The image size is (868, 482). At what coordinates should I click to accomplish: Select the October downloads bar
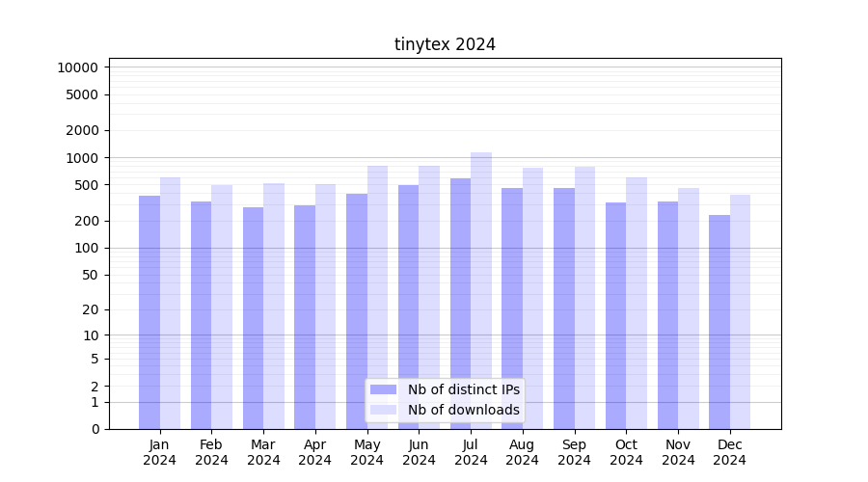click(x=637, y=303)
